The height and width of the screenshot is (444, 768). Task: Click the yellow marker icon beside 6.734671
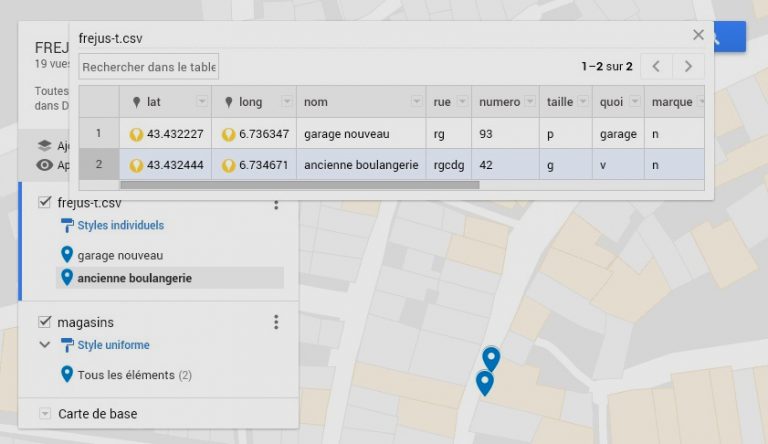click(x=228, y=165)
